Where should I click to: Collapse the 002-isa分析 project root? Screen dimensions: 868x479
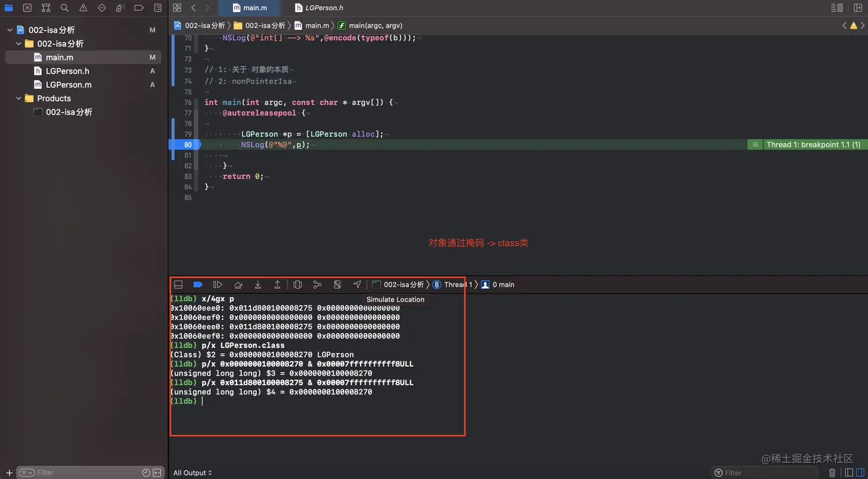[10, 30]
